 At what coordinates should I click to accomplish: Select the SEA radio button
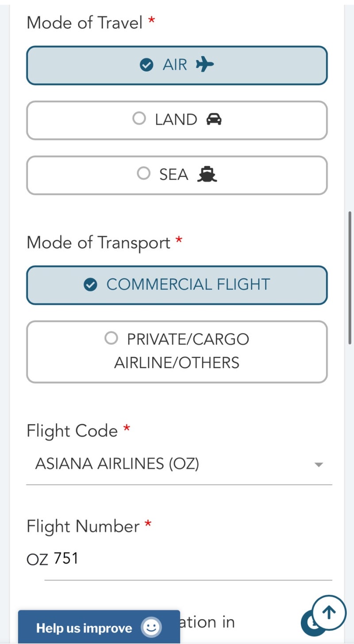click(x=144, y=173)
